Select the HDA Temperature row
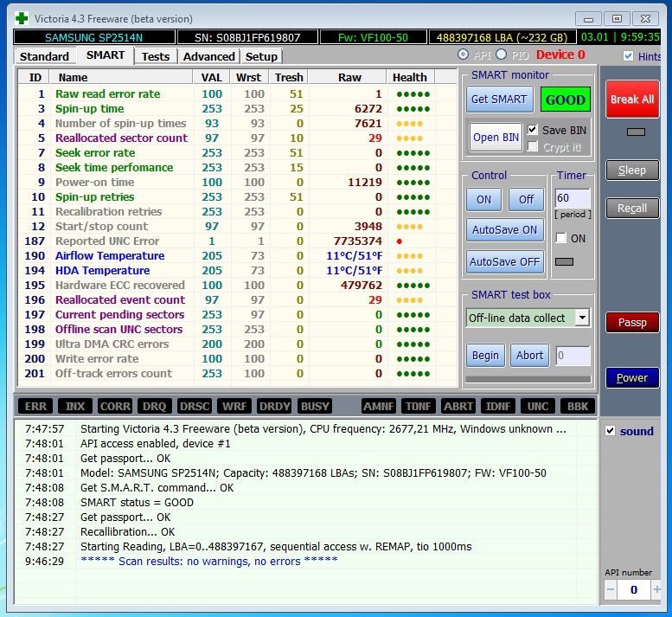This screenshot has height=617, width=672. click(x=238, y=271)
